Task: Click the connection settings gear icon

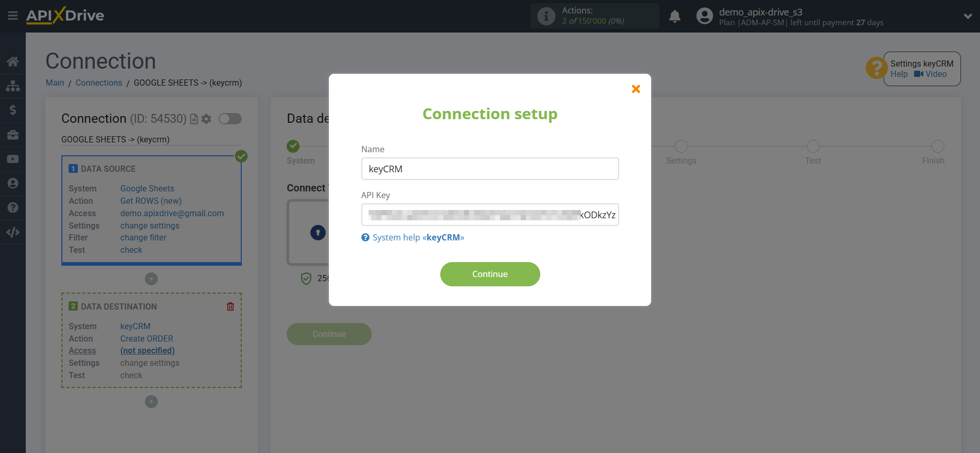Action: coord(206,119)
